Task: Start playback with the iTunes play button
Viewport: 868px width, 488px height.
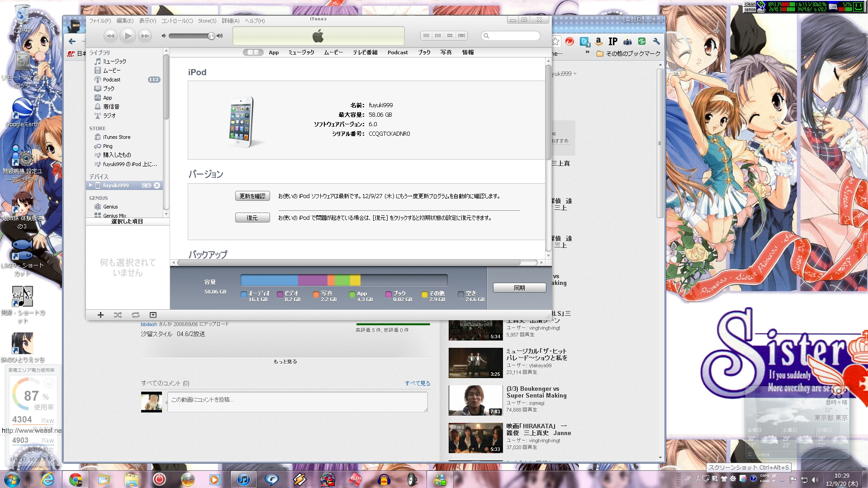Action: click(x=128, y=36)
